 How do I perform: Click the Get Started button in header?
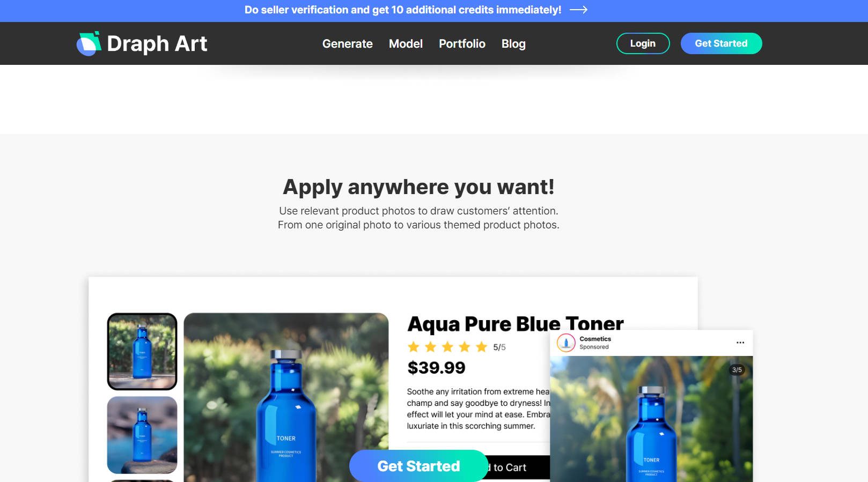point(721,43)
